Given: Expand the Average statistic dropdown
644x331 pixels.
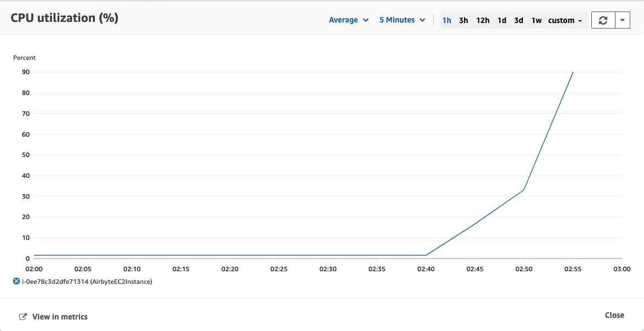Looking at the screenshot, I should click(349, 20).
